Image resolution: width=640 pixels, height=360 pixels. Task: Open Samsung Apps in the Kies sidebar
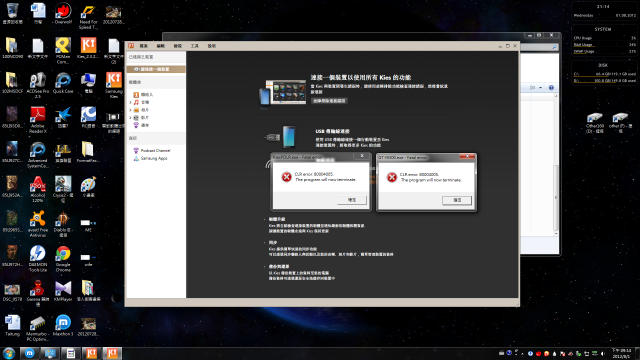tap(150, 158)
